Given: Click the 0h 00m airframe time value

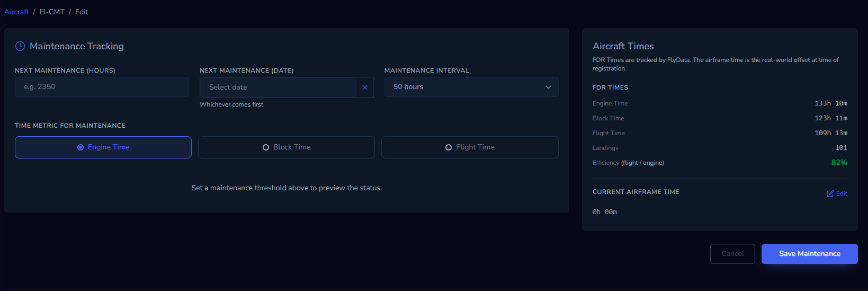Looking at the screenshot, I should click(605, 212).
